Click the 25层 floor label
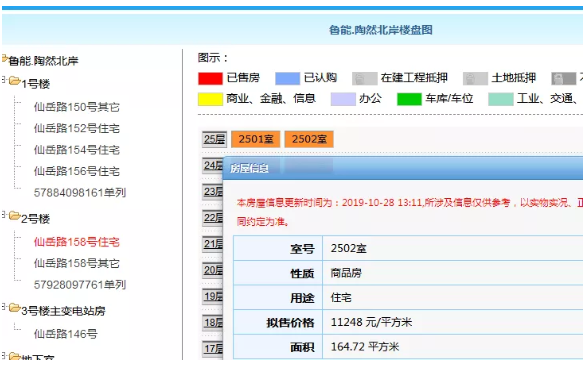Image resolution: width=586 pixels, height=368 pixels. click(214, 140)
